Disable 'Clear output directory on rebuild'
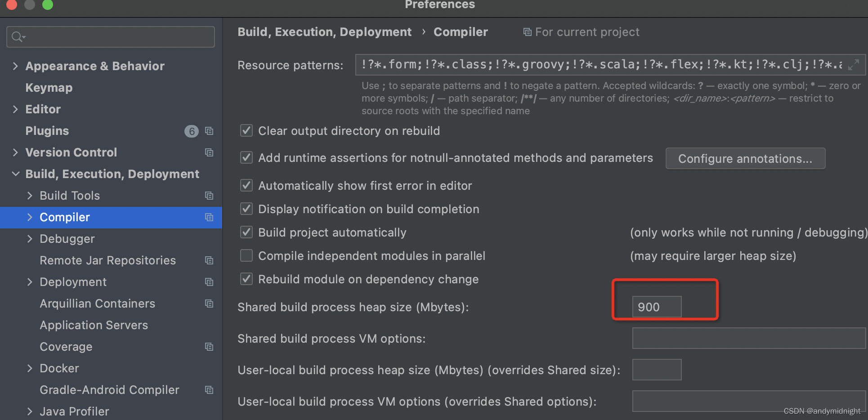This screenshot has height=420, width=868. pyautogui.click(x=246, y=130)
